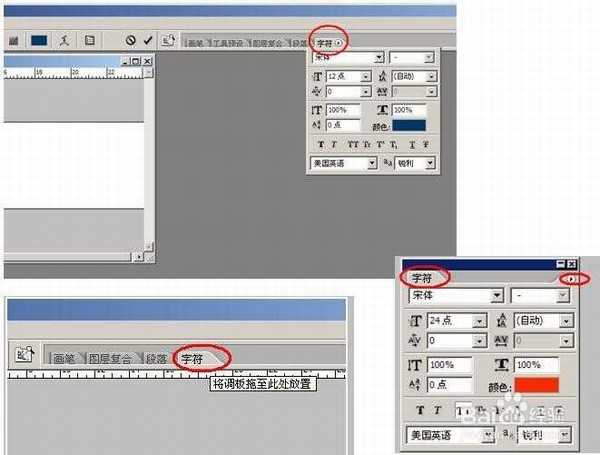The height and width of the screenshot is (455, 600).
Task: Cancel the current text edits with the no-entry icon
Action: click(130, 40)
